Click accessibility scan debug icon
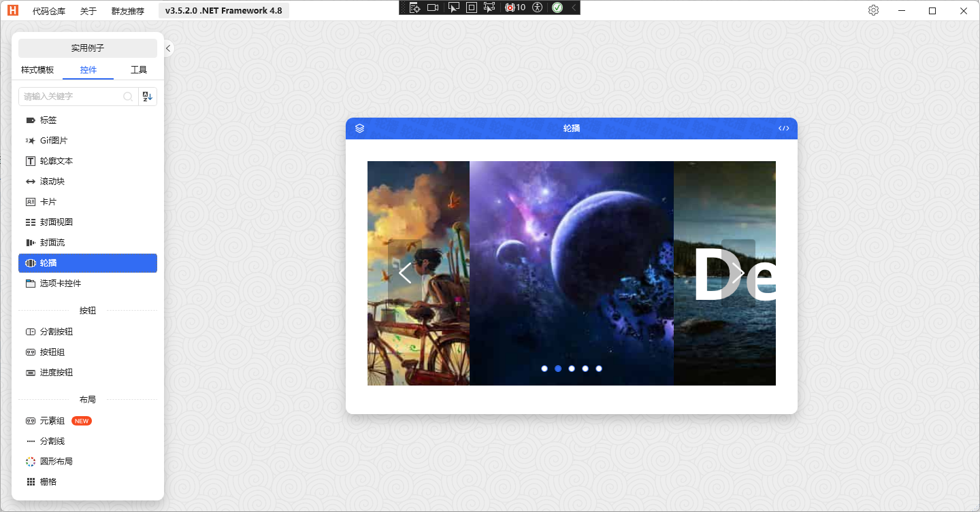 coord(538,7)
